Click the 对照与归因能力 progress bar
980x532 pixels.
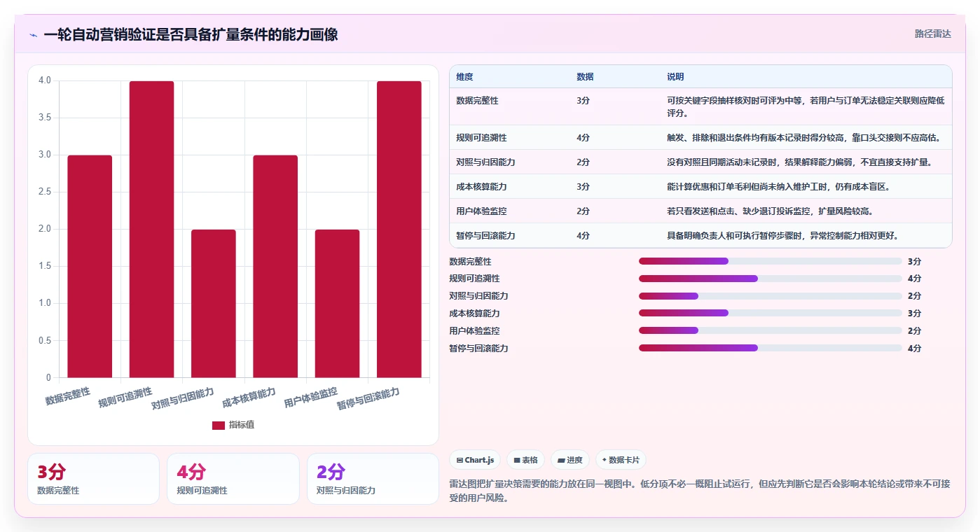tap(771, 296)
